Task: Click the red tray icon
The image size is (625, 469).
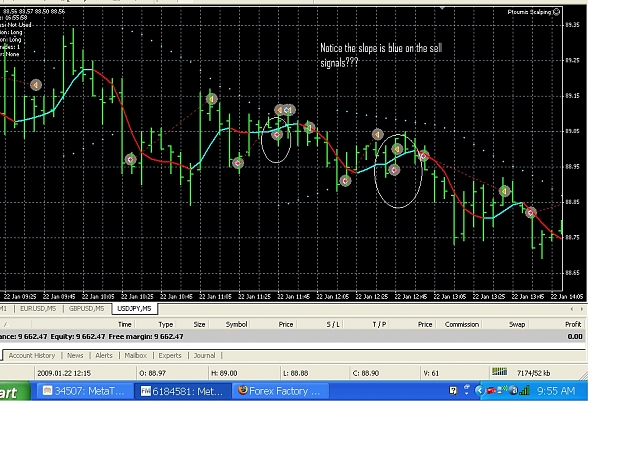Action: coord(491,391)
